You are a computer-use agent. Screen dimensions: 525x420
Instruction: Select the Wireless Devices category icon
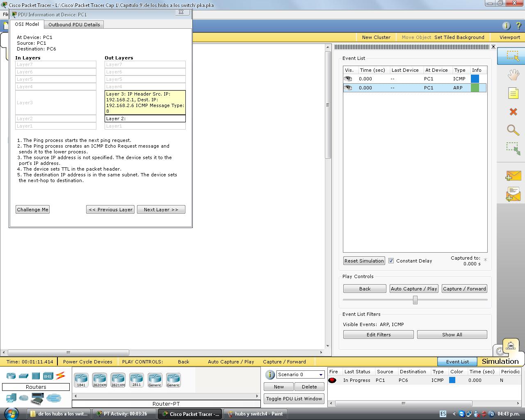point(48,376)
